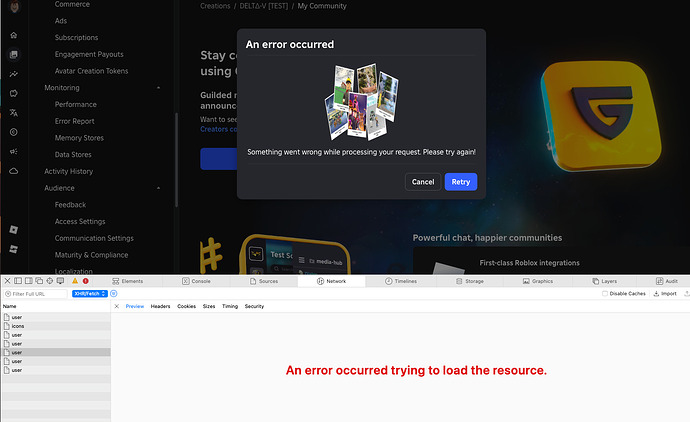
Task: Open the Security detail tab
Action: pos(254,306)
